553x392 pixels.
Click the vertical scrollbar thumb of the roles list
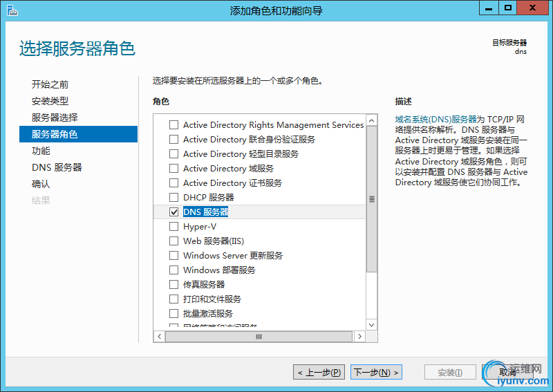(372, 199)
